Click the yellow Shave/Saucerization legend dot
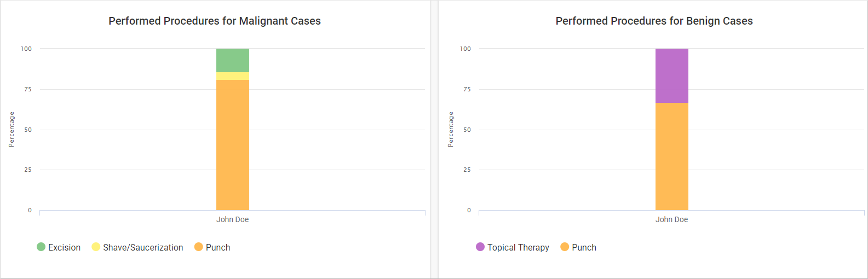Viewport: 868px width, 279px height. point(96,247)
